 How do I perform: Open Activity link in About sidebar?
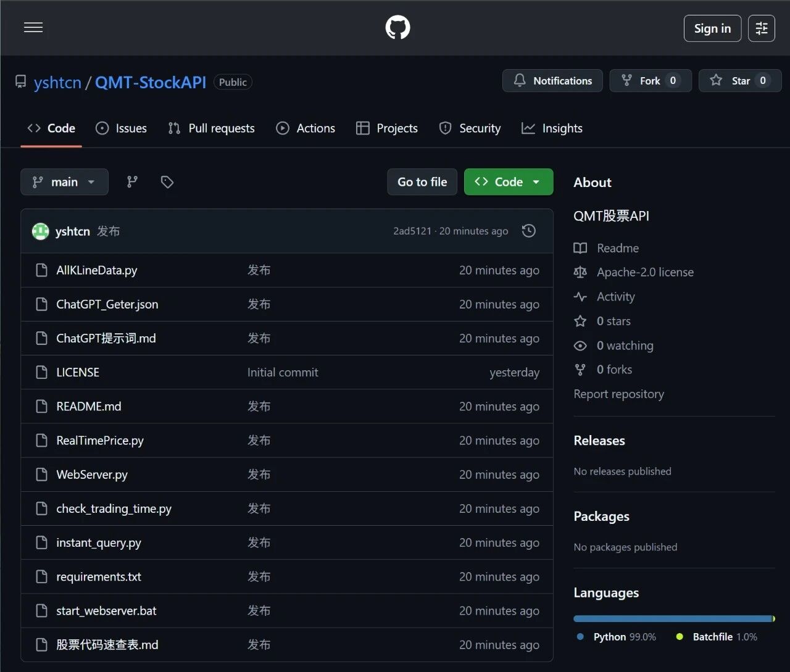coord(615,297)
